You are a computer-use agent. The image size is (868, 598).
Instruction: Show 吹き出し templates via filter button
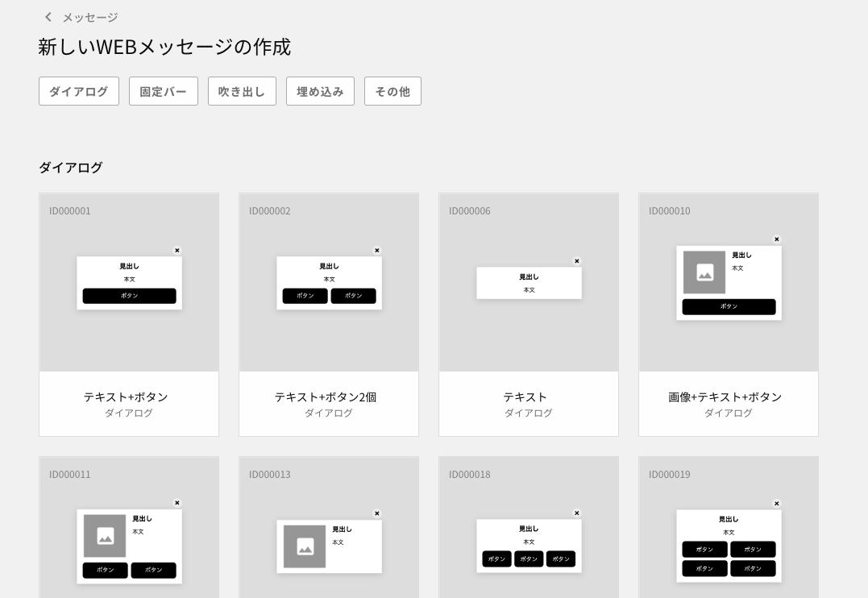[x=242, y=91]
